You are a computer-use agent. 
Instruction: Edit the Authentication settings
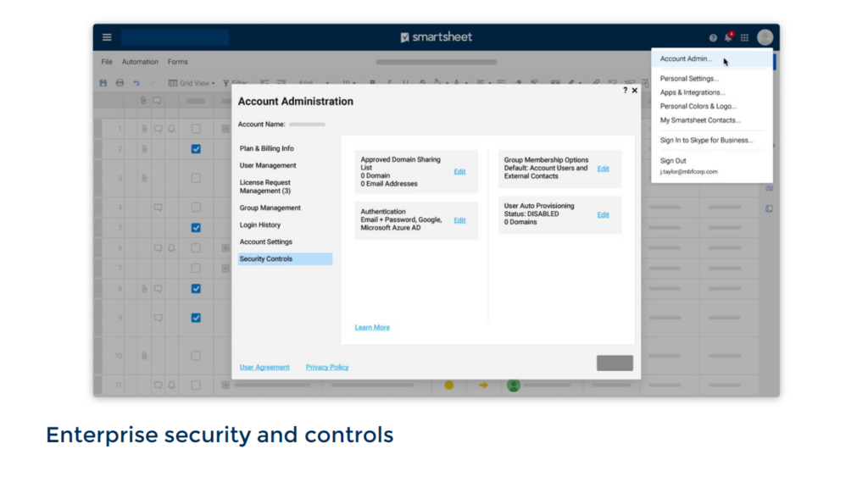tap(459, 220)
